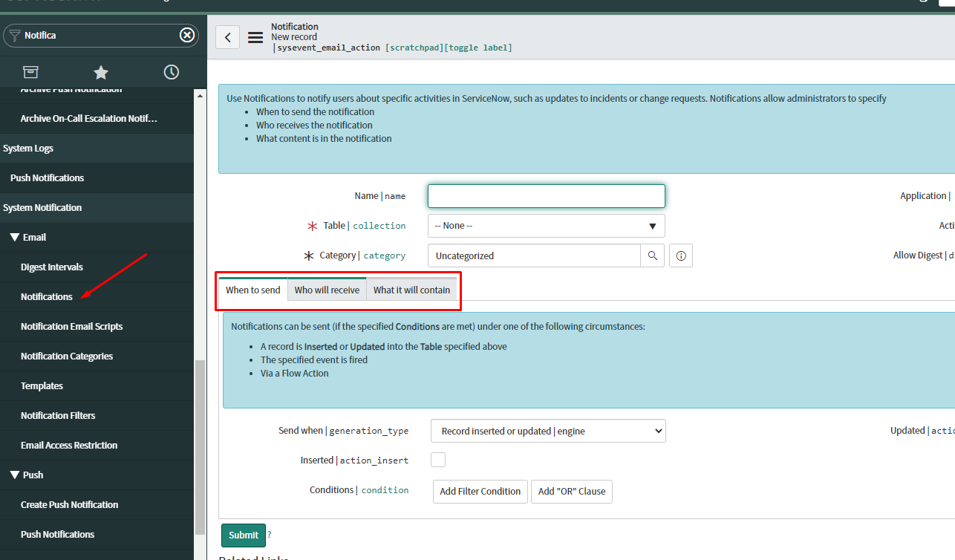
Task: Click Add Filter Condition
Action: (x=480, y=491)
